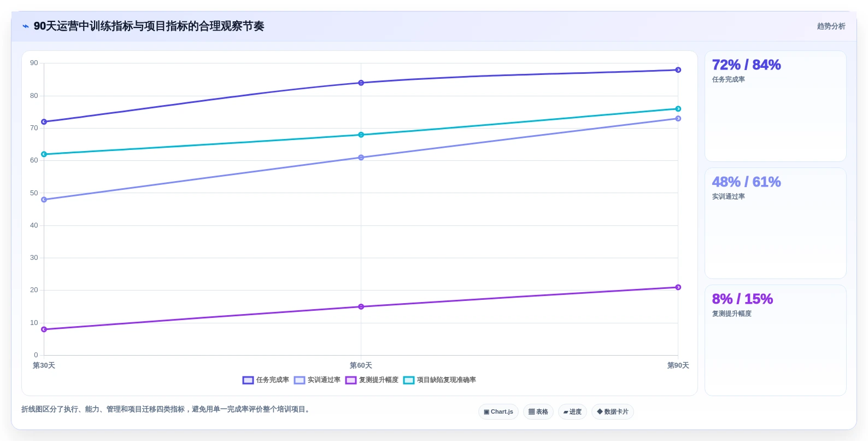
Task: Click 项目缺陷复现准确率 point at 第90天
Action: click(678, 109)
